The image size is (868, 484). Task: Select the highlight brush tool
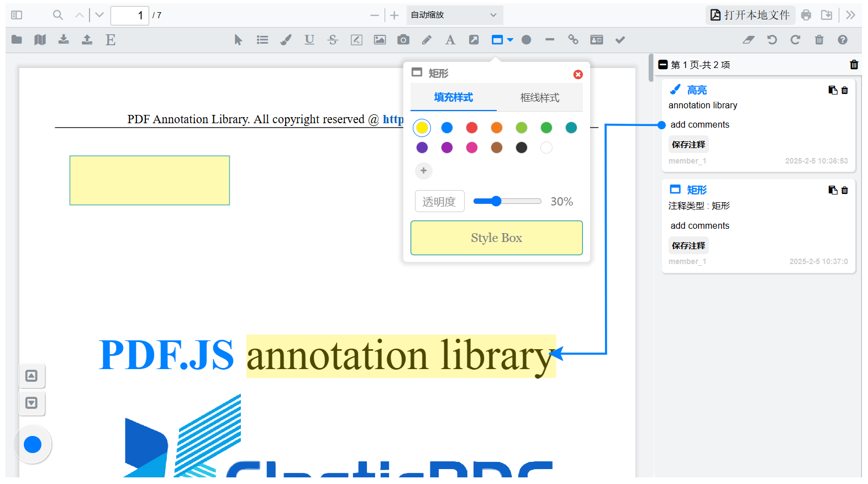pos(286,40)
